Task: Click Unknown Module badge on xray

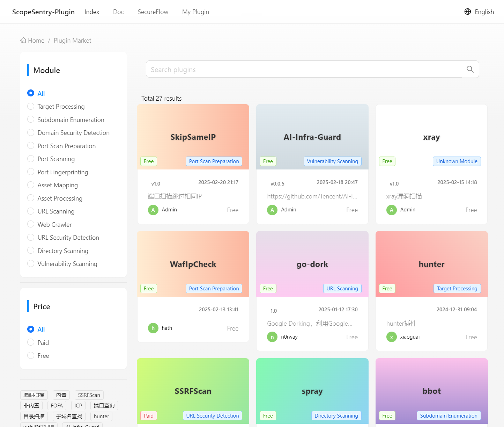Action: (457, 161)
